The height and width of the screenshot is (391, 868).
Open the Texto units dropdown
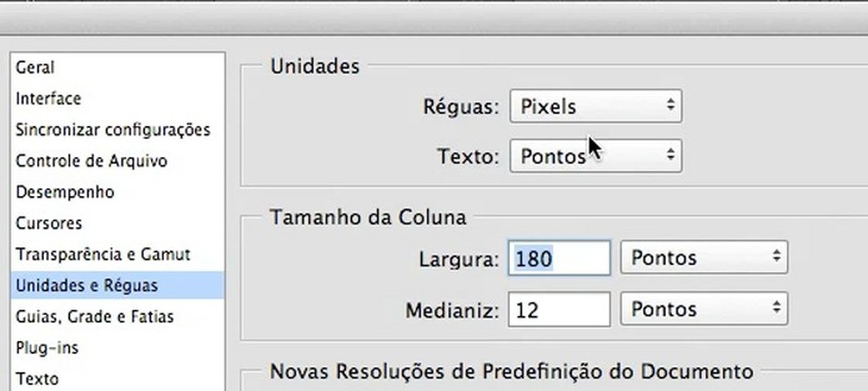[595, 156]
